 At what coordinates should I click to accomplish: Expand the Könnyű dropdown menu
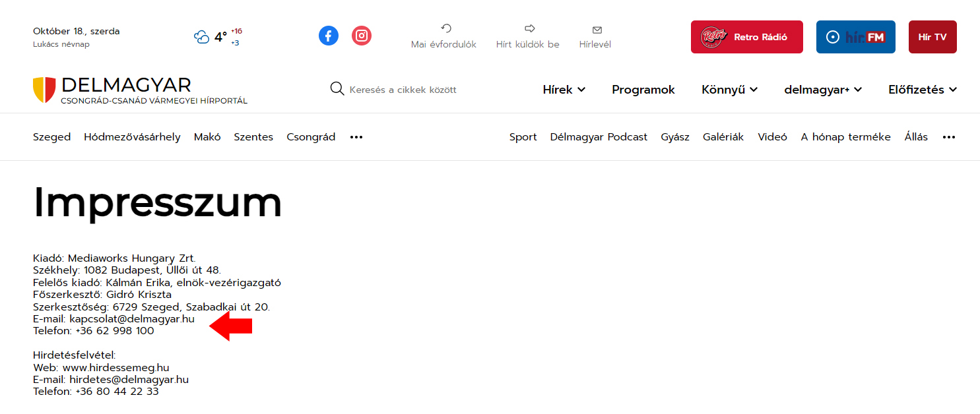(x=729, y=90)
